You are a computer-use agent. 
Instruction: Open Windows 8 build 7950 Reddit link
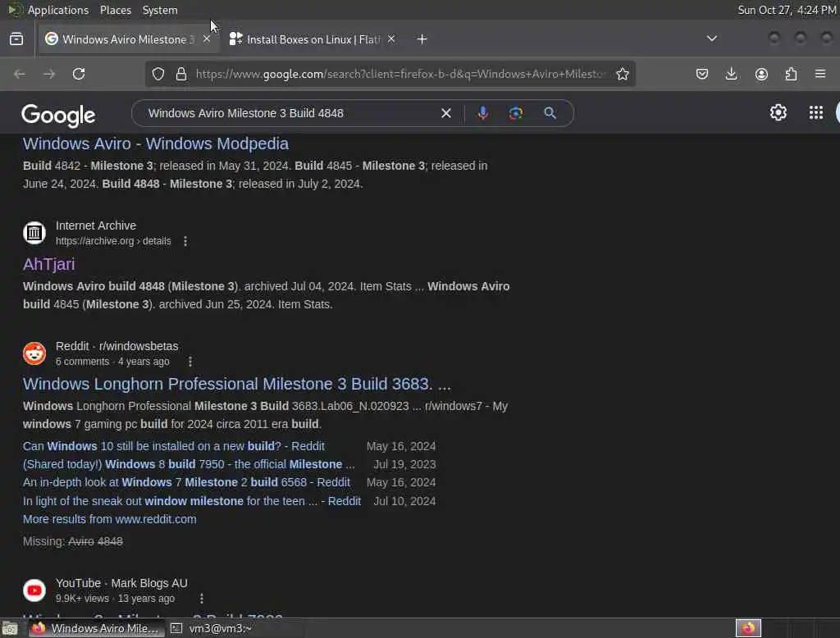pos(189,464)
